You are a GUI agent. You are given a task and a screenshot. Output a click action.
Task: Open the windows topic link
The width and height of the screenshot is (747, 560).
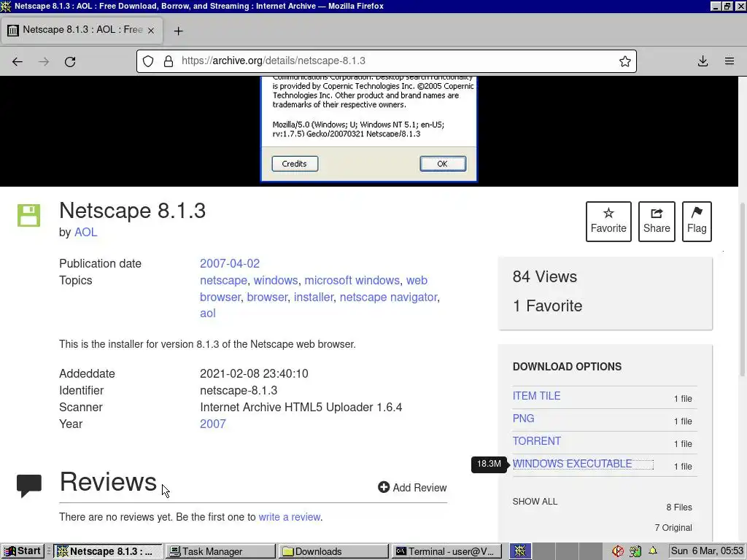coord(275,281)
